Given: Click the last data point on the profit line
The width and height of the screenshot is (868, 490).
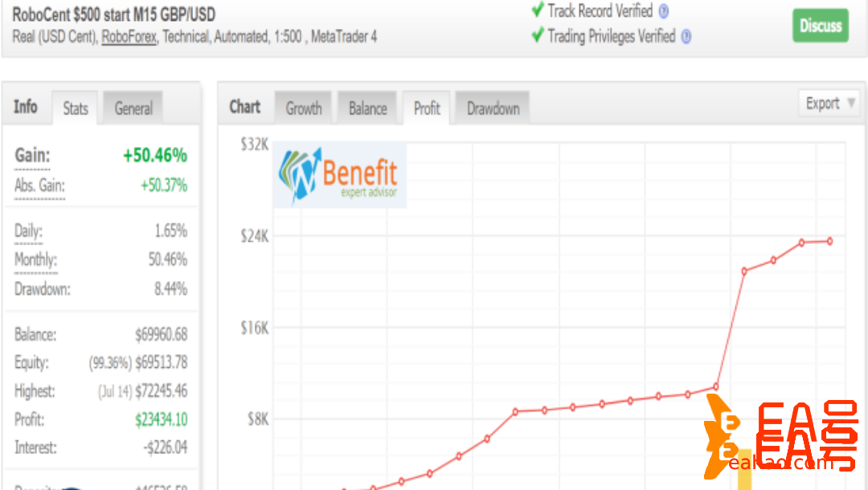Looking at the screenshot, I should point(829,241).
